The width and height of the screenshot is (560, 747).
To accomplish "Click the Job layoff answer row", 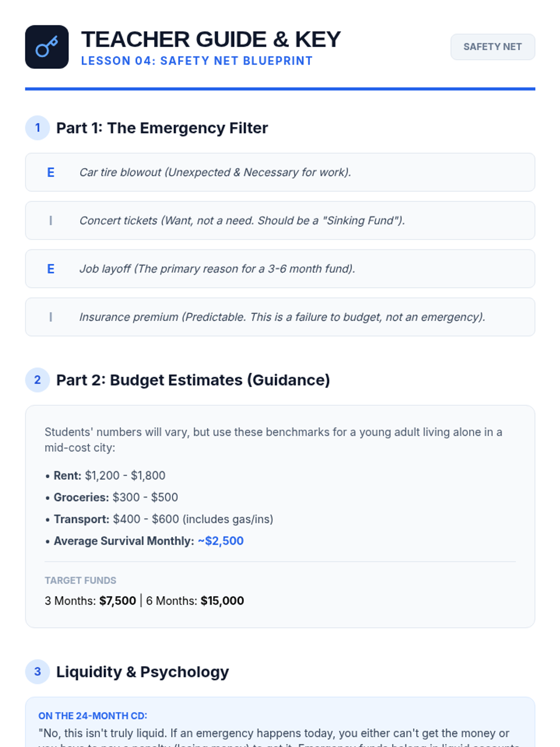I will tap(280, 269).
